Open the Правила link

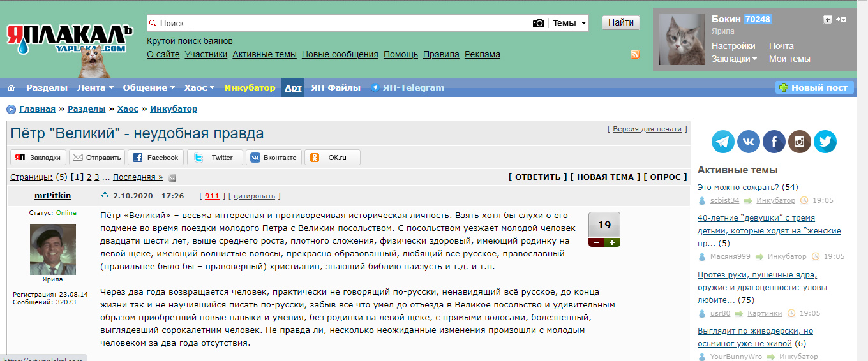coord(441,54)
